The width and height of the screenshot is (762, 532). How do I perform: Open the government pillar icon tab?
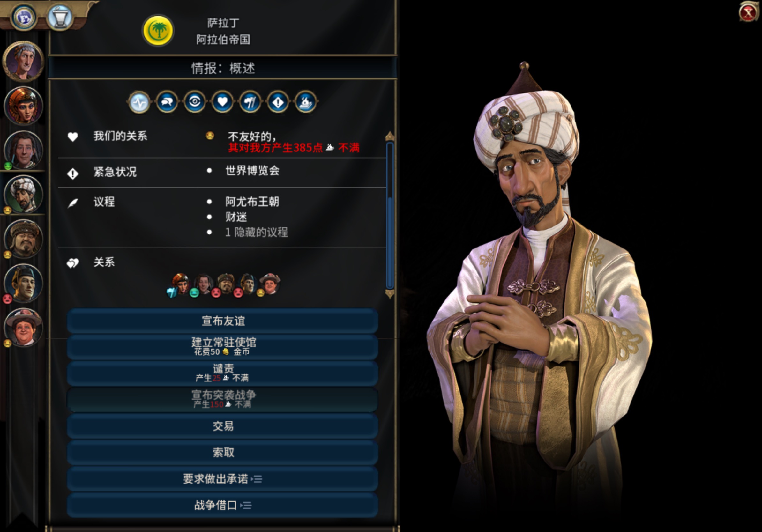[x=250, y=102]
